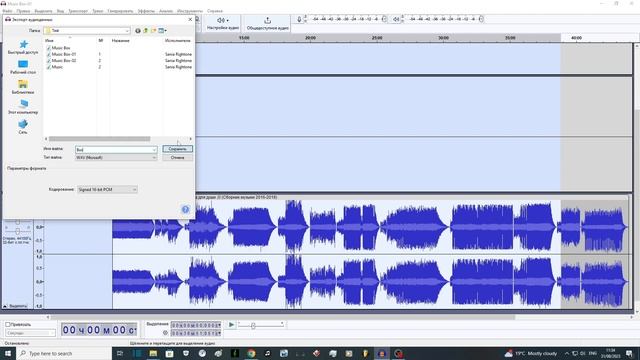Viewport: 640px width, 360px height.
Task: Open the Help menu in Audacity
Action: tap(215, 11)
